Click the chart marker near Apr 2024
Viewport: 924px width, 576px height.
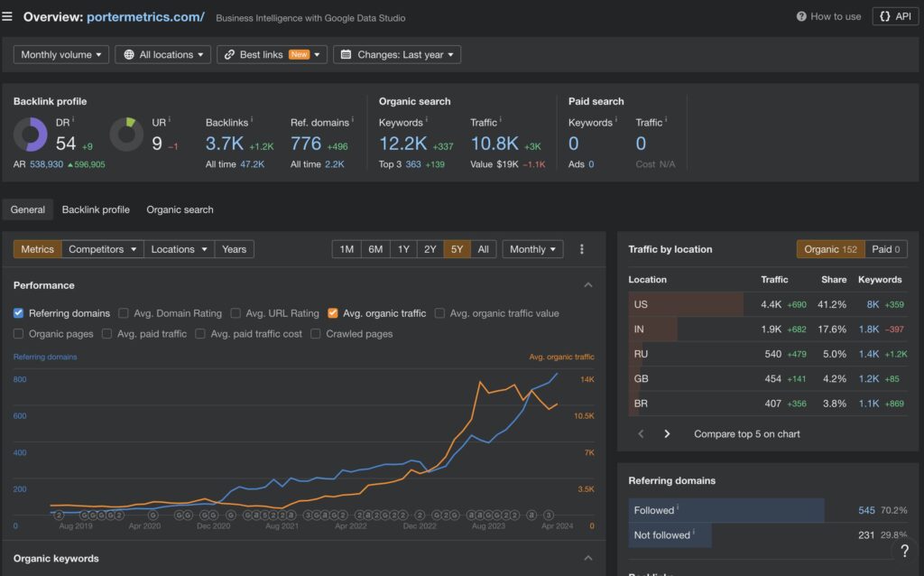coord(549,515)
